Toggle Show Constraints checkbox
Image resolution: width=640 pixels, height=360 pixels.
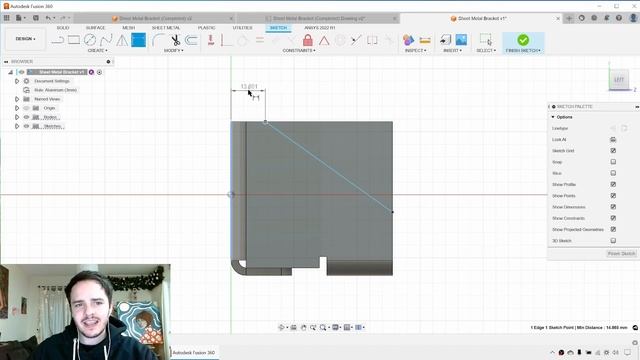613,218
